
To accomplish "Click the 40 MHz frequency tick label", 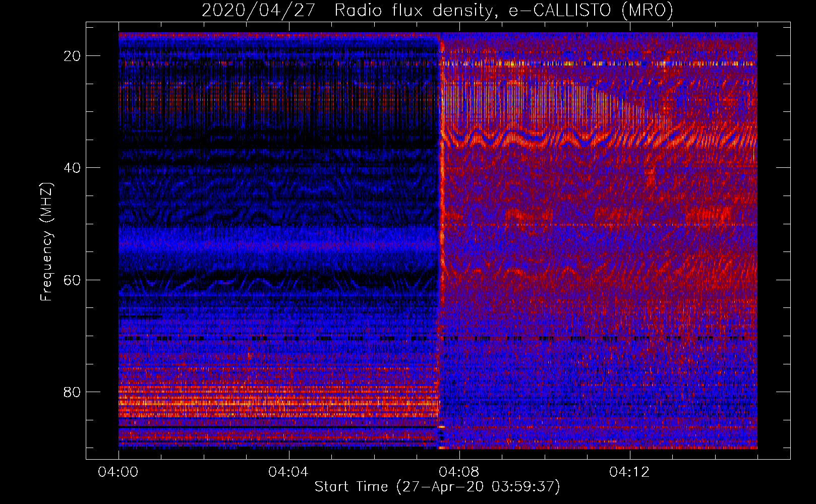I will pos(72,168).
